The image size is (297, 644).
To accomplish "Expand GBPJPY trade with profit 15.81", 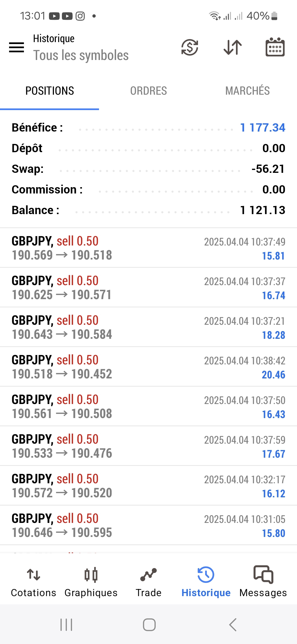I will pos(148,248).
